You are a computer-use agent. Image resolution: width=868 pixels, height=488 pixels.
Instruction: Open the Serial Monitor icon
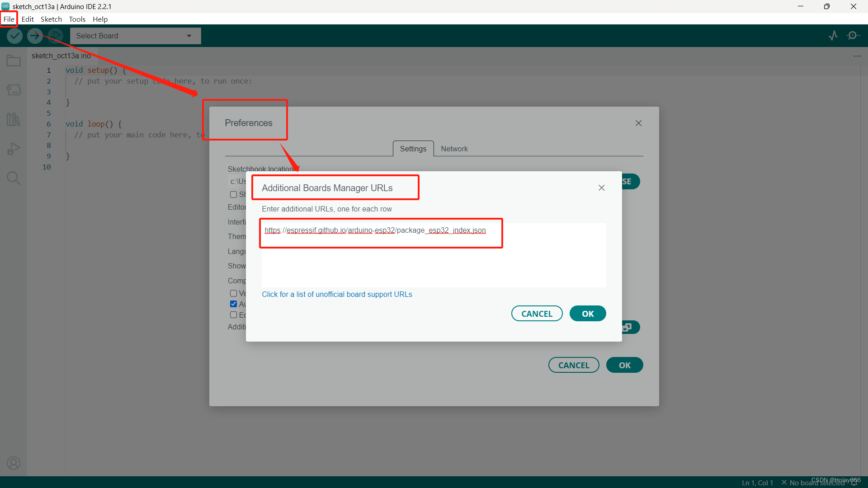[x=853, y=36]
